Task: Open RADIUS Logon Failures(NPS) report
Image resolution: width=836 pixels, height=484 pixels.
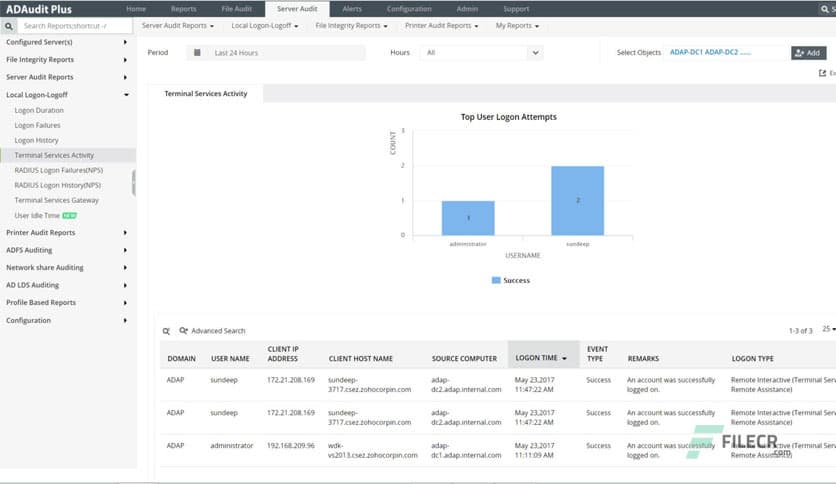Action: tap(59, 170)
